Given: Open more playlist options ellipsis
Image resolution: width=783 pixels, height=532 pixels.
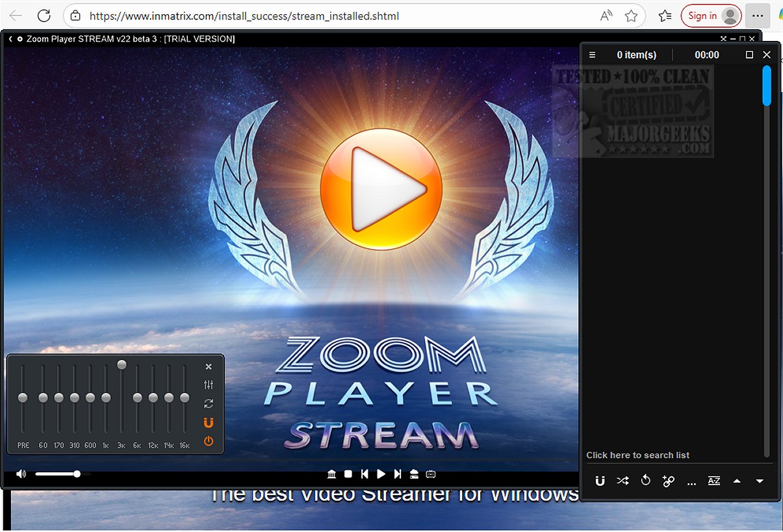Looking at the screenshot, I should (x=691, y=483).
